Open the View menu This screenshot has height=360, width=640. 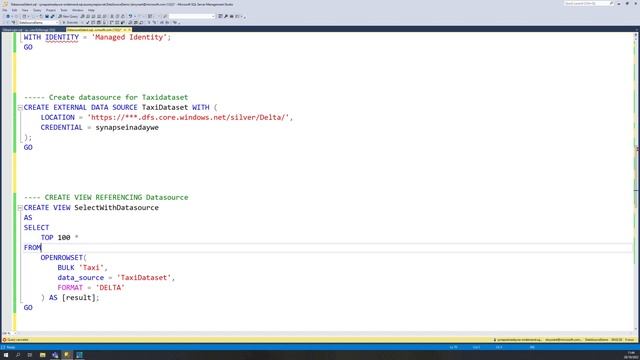click(x=25, y=10)
